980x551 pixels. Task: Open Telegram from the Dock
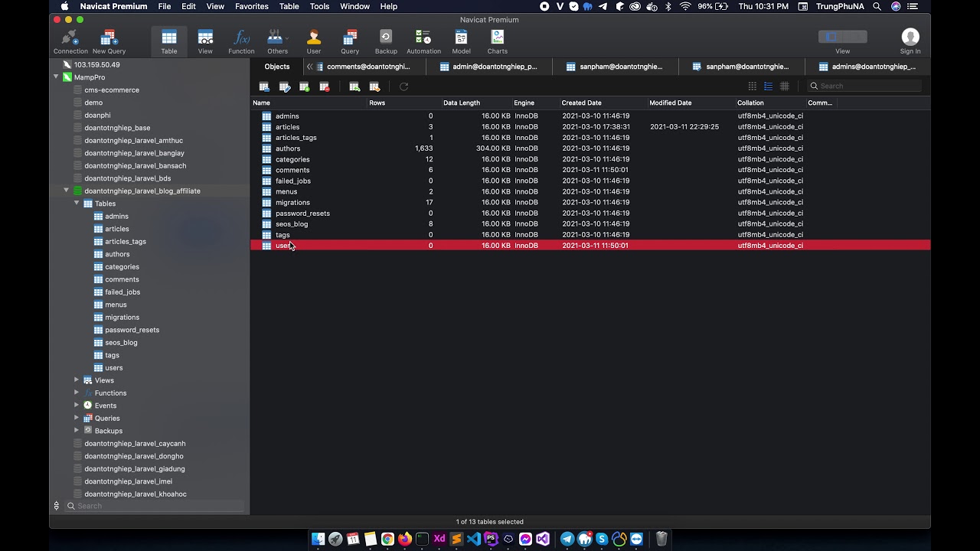[x=567, y=540]
